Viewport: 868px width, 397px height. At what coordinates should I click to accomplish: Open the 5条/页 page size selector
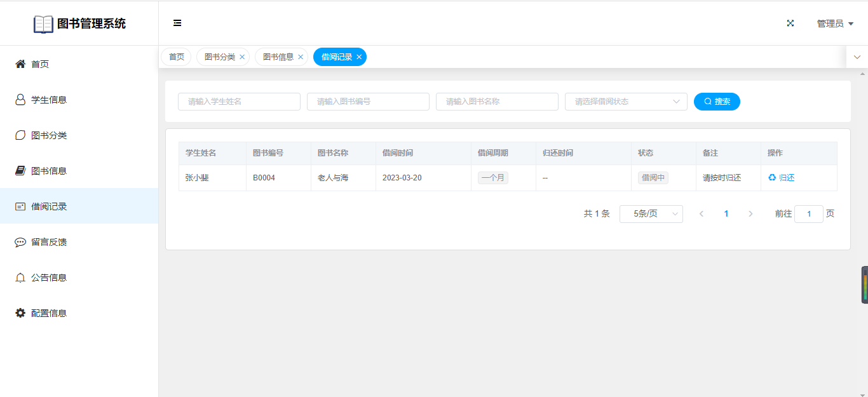pos(651,214)
